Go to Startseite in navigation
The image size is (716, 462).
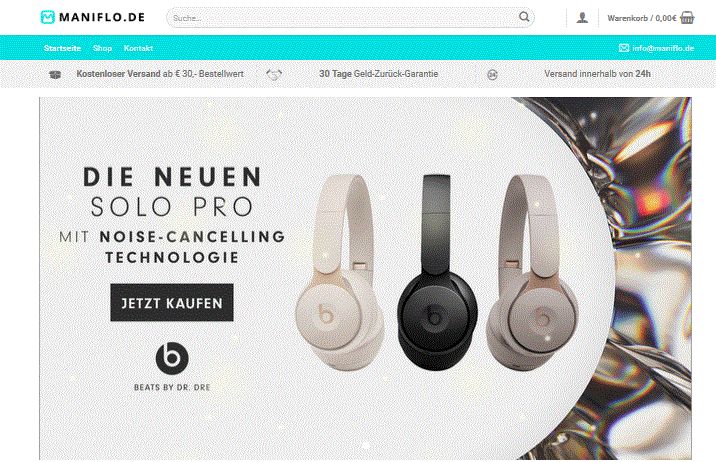click(62, 48)
